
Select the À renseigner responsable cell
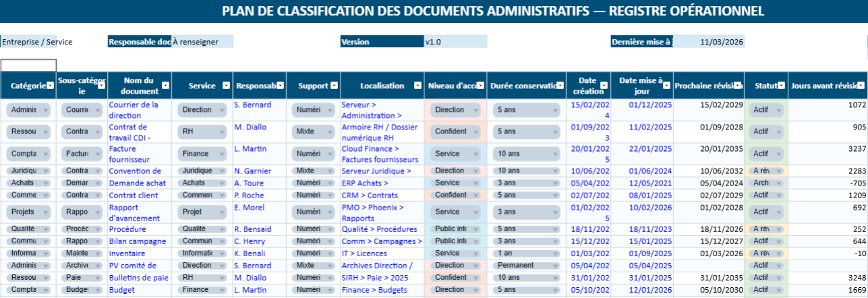coord(202,42)
